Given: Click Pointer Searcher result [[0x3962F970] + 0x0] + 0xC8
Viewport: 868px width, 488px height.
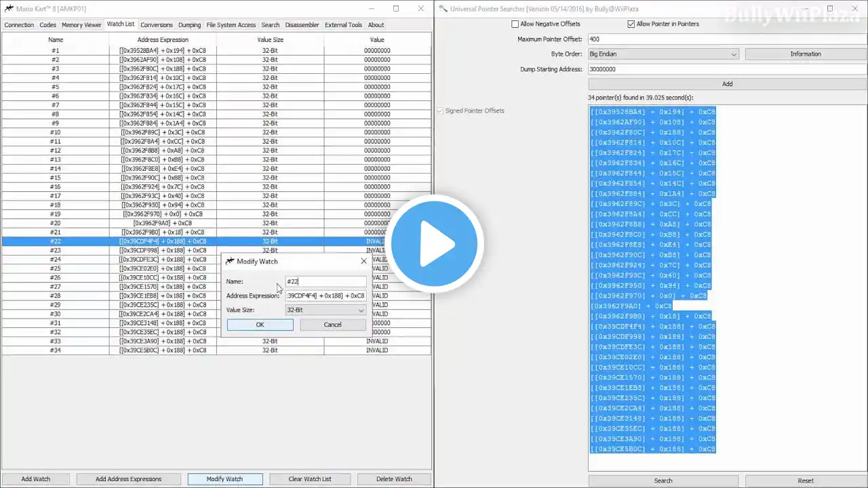Looking at the screenshot, I should 648,296.
